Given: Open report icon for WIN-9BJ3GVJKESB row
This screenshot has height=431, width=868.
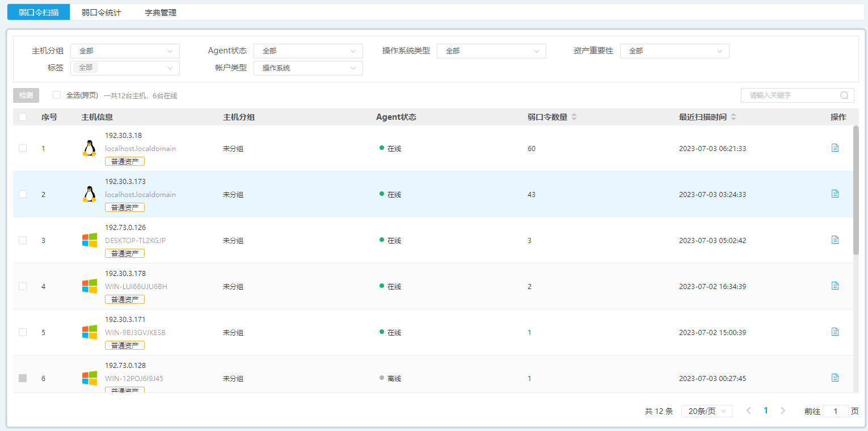Looking at the screenshot, I should click(x=835, y=332).
